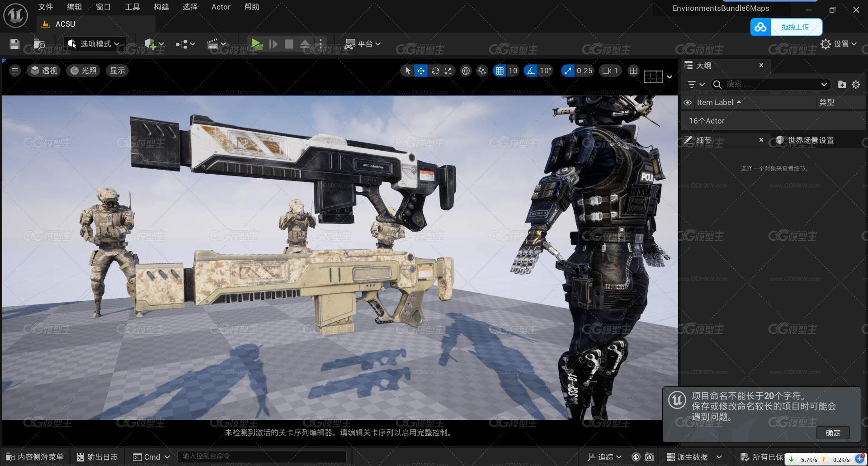
Task: Select the translate move gizmo tool
Action: pos(421,71)
